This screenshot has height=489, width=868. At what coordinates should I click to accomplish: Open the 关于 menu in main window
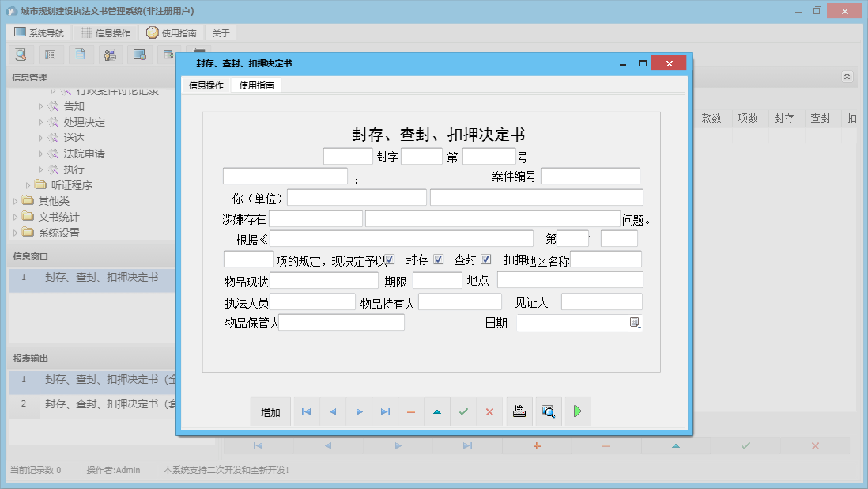click(x=221, y=33)
